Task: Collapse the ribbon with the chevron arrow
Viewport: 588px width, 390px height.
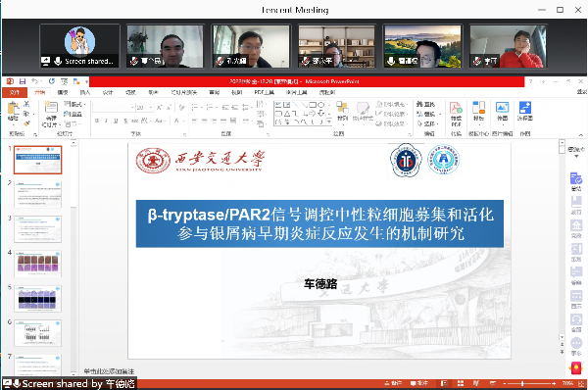Action: [580, 134]
